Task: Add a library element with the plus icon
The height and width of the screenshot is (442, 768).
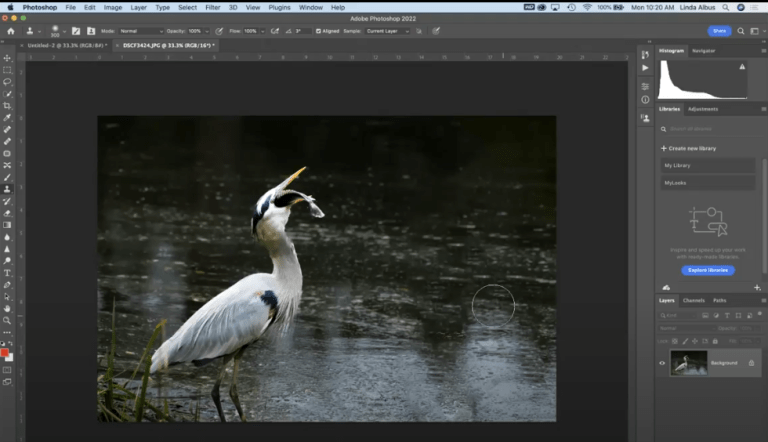Action: [x=757, y=288]
